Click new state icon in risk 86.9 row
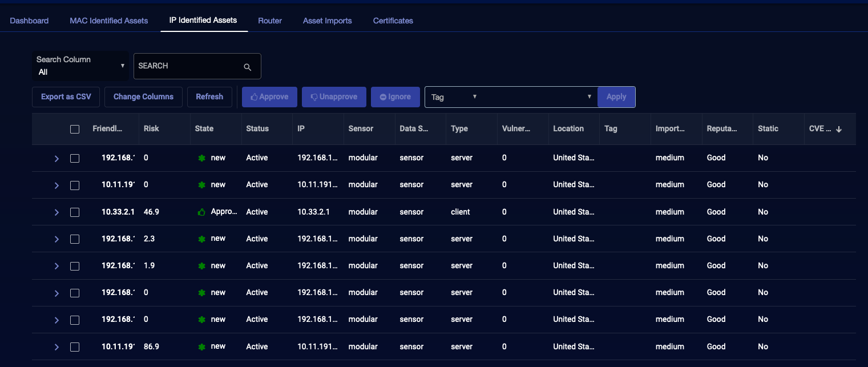 [x=201, y=347]
